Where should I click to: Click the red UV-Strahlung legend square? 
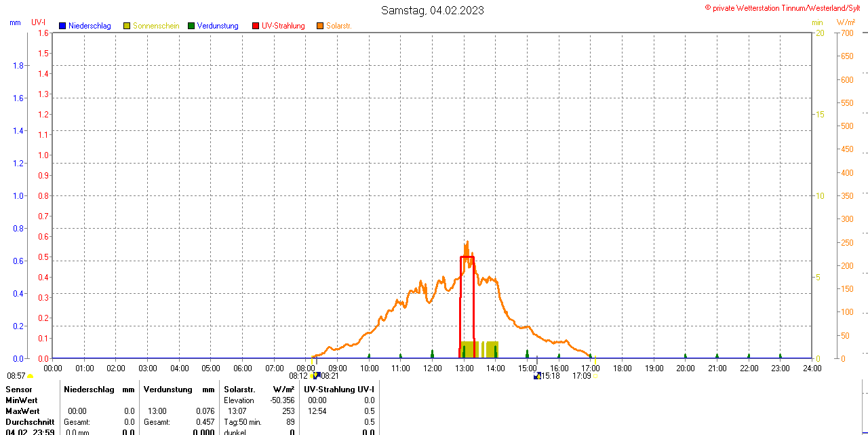tap(256, 26)
